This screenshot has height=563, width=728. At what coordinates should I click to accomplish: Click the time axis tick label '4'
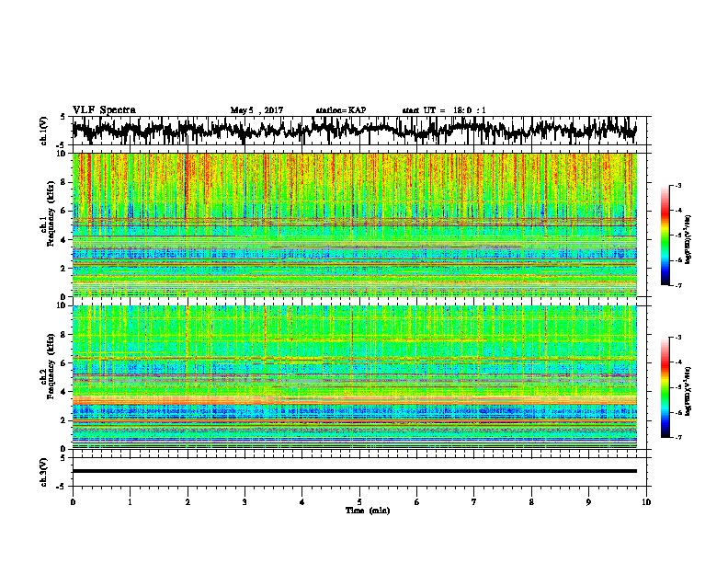(302, 501)
